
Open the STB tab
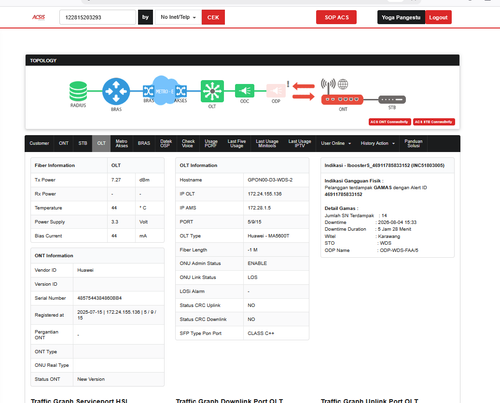click(83, 143)
